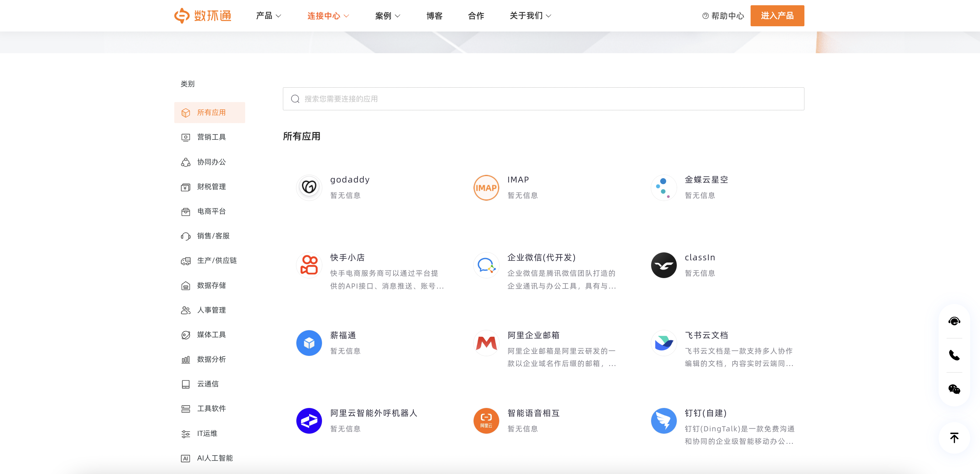Expand the 连接中心 dropdown menu

pyautogui.click(x=328, y=16)
